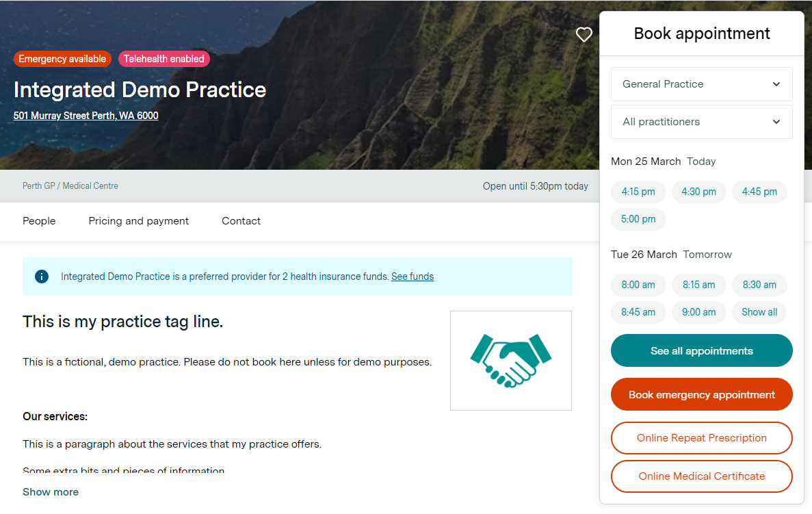Open the See funds link
The image size is (812, 514).
[412, 277]
